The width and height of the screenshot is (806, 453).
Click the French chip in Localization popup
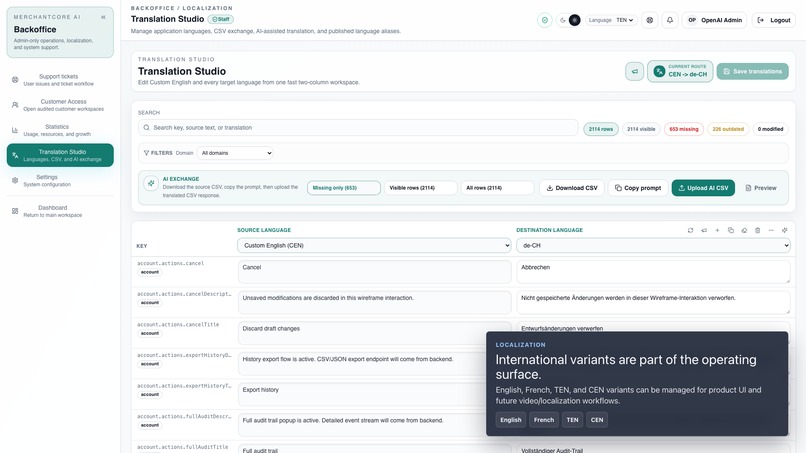[543, 420]
